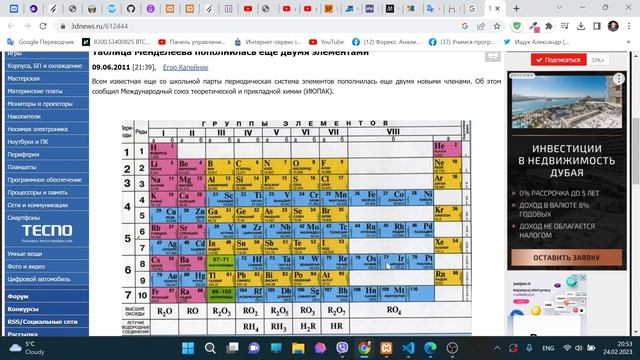Open the Windows Start menu
Image resolution: width=640 pixels, height=360 pixels.
(188, 348)
